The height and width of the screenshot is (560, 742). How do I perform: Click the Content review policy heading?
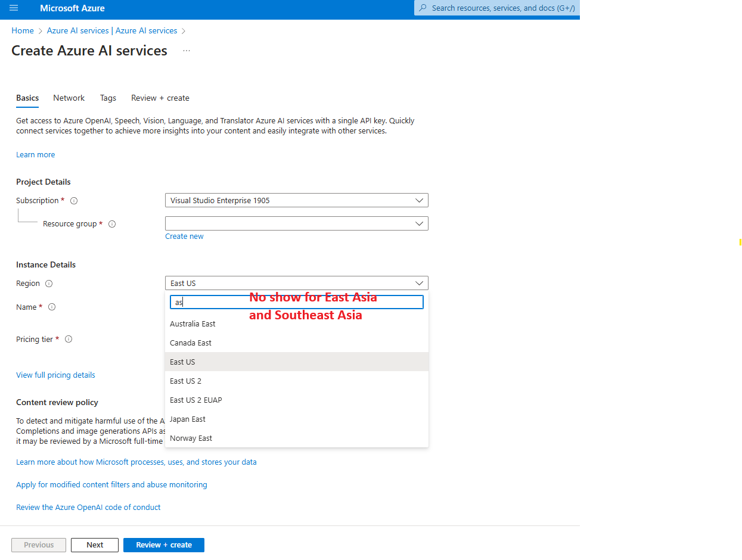pos(57,402)
